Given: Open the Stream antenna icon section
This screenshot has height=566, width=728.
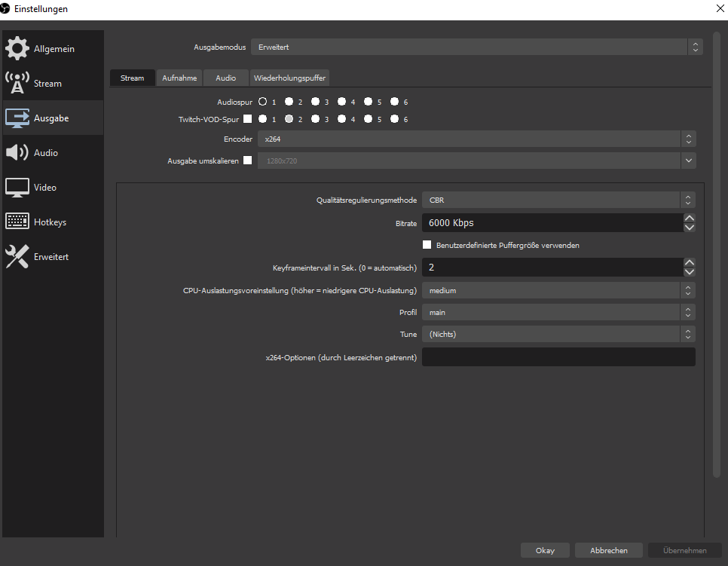Looking at the screenshot, I should (17, 83).
